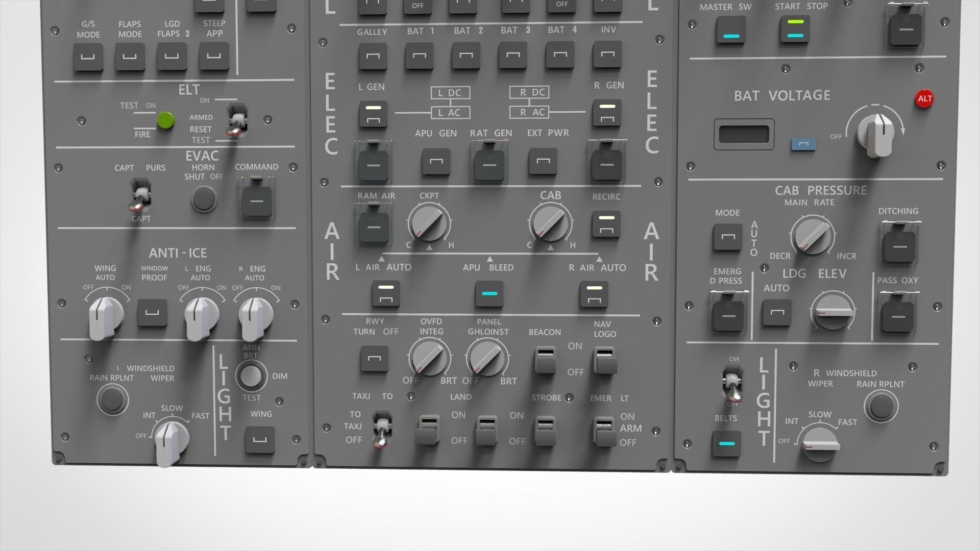Flip the EMER LT switch

[x=605, y=431]
